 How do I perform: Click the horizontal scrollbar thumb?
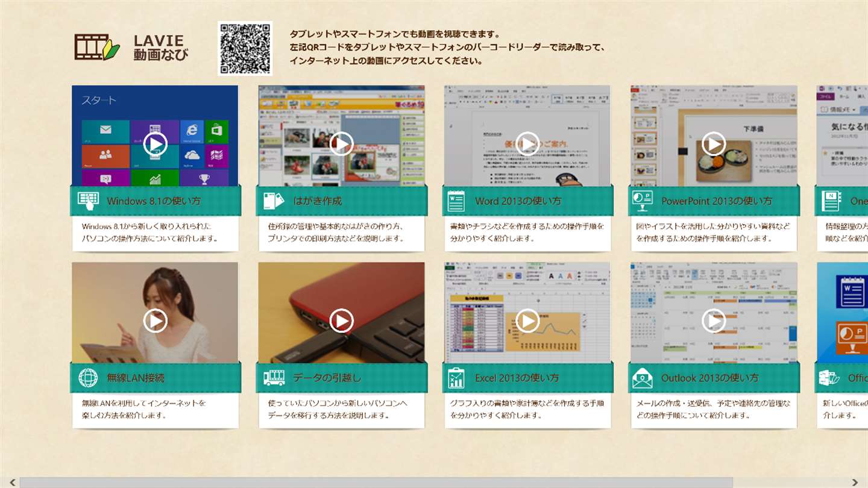tap(376, 482)
